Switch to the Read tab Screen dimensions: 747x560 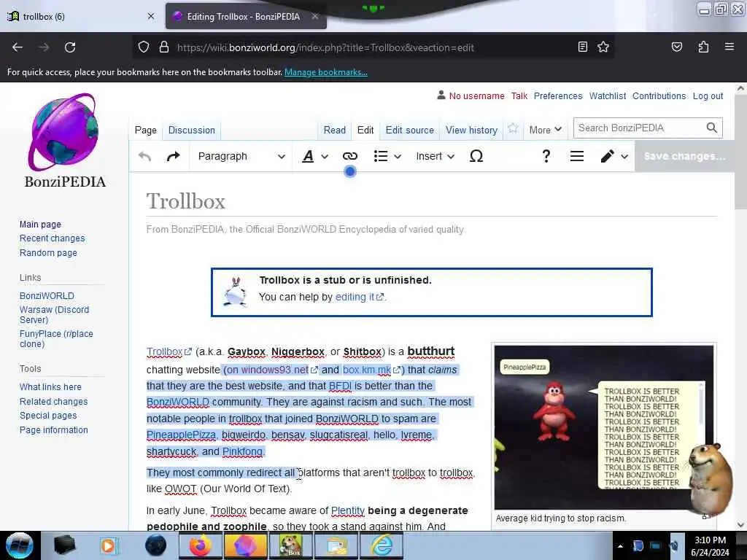pos(334,130)
